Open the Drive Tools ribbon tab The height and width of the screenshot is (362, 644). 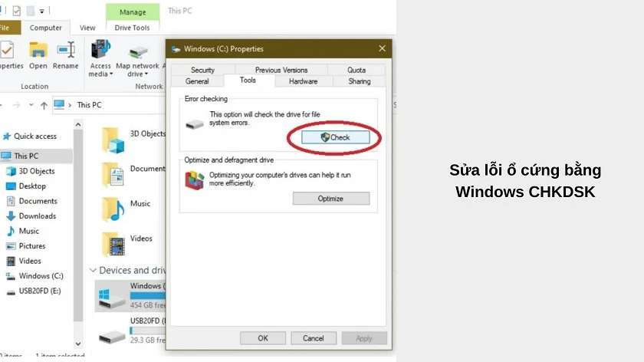click(132, 28)
